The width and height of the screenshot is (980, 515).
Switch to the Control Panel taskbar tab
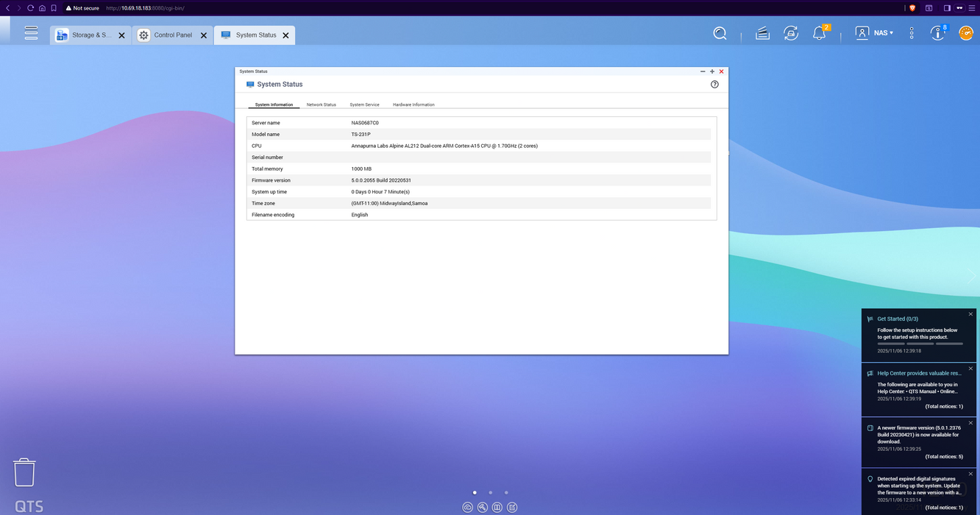tap(172, 35)
